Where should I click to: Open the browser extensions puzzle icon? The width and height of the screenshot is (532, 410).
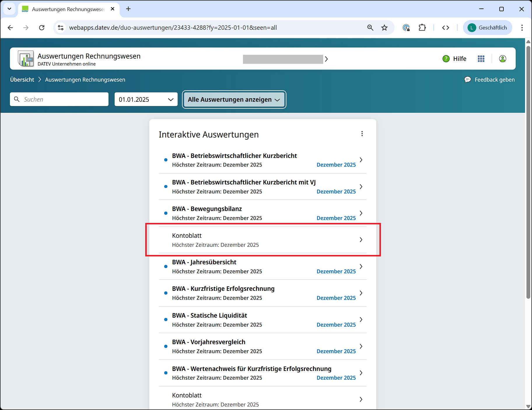(422, 27)
